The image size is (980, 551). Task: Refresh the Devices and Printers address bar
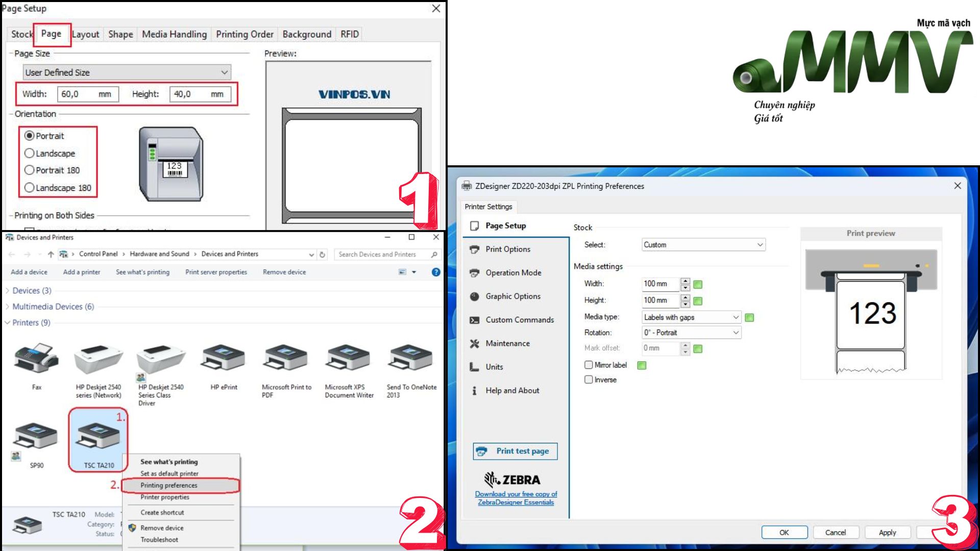pyautogui.click(x=322, y=254)
